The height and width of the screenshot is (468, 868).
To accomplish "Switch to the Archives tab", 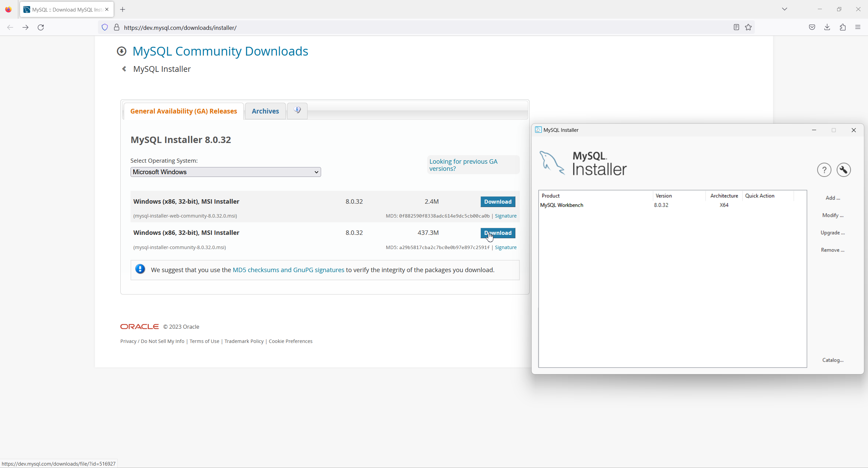I will point(265,111).
